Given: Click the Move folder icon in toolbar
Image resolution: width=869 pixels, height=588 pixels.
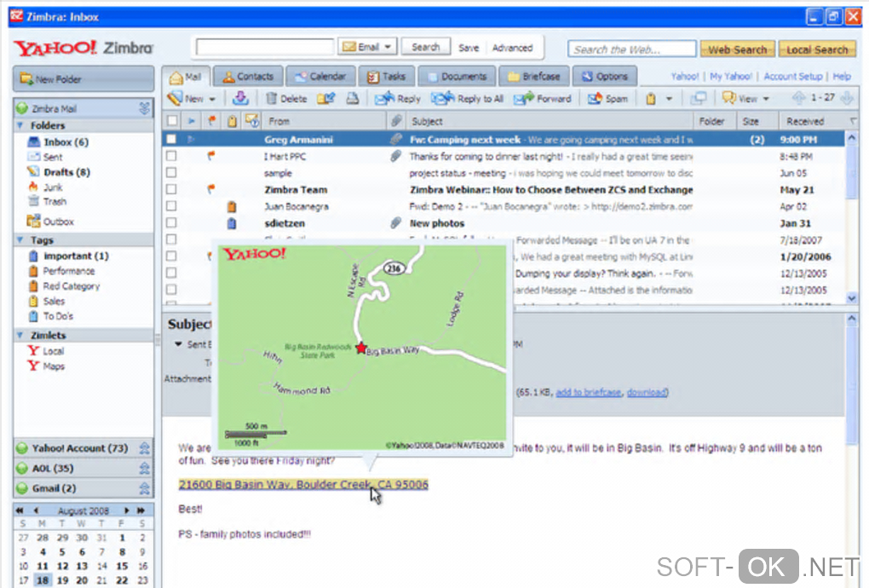Looking at the screenshot, I should point(325,98).
